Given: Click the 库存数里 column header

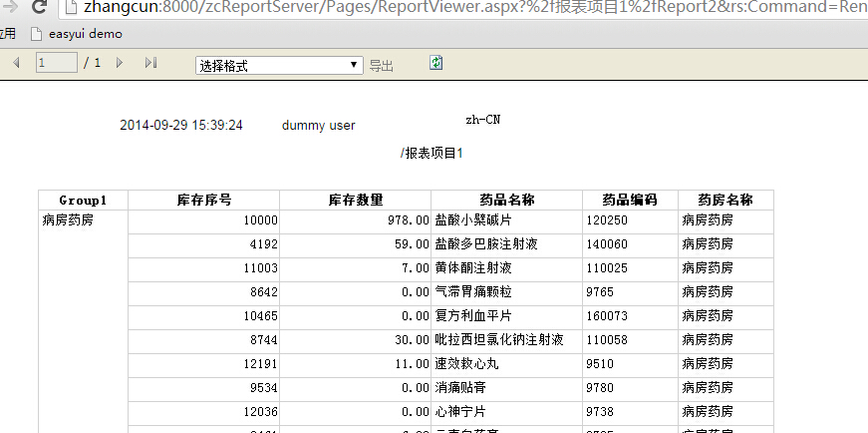Looking at the screenshot, I should (356, 201).
